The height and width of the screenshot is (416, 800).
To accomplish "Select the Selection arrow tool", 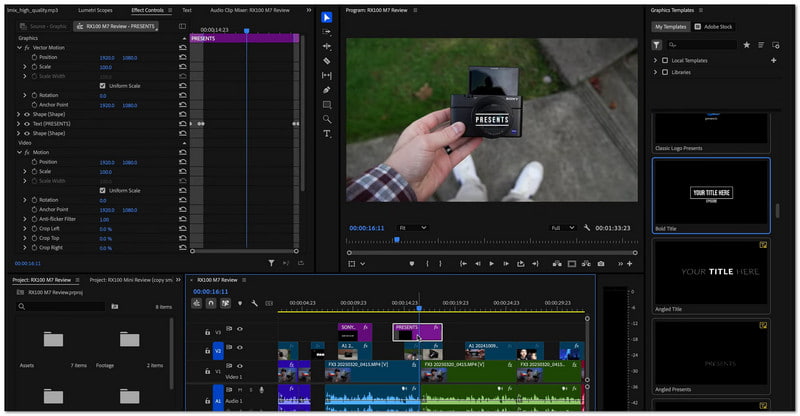I will pos(327,17).
